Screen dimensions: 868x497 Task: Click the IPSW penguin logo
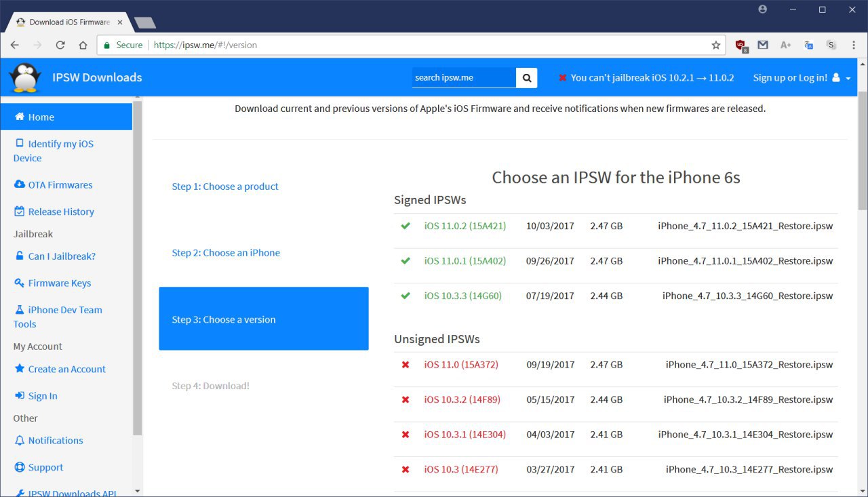pos(26,77)
